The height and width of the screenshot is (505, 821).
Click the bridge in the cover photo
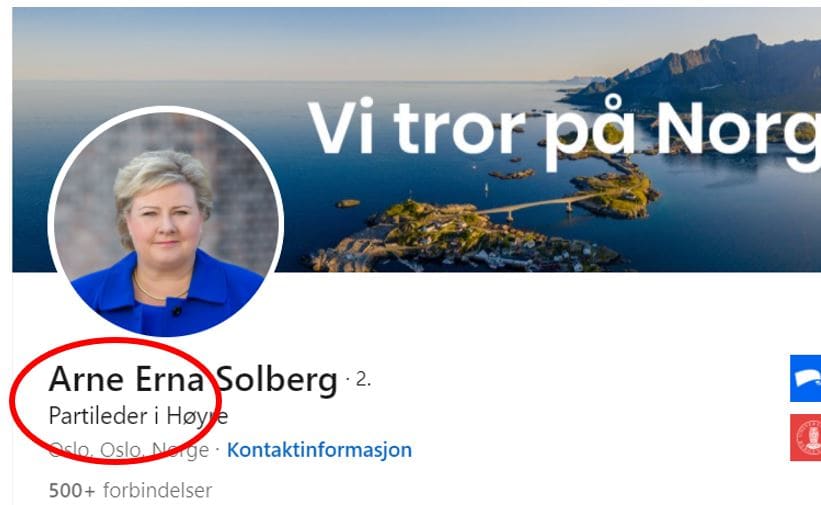tap(539, 204)
